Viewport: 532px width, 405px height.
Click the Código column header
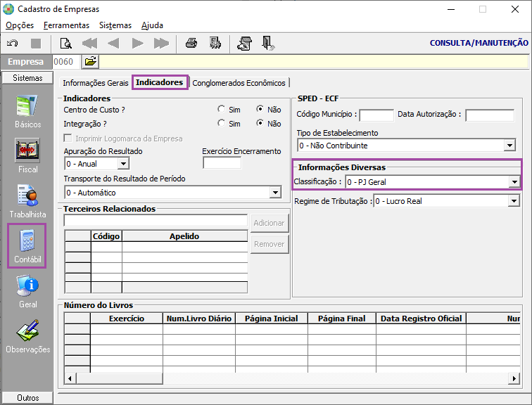coord(106,236)
